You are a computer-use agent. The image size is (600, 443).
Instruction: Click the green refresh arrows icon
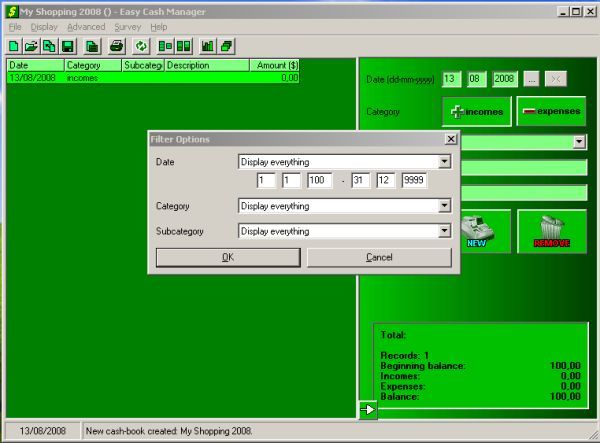tap(141, 46)
